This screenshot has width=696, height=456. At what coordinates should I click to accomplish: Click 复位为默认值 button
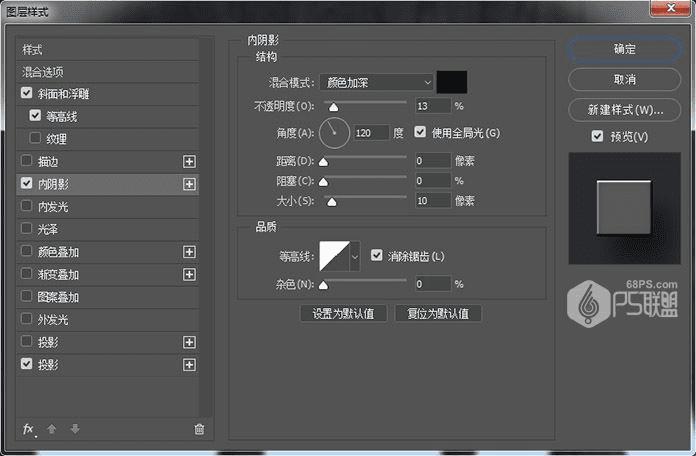(438, 313)
